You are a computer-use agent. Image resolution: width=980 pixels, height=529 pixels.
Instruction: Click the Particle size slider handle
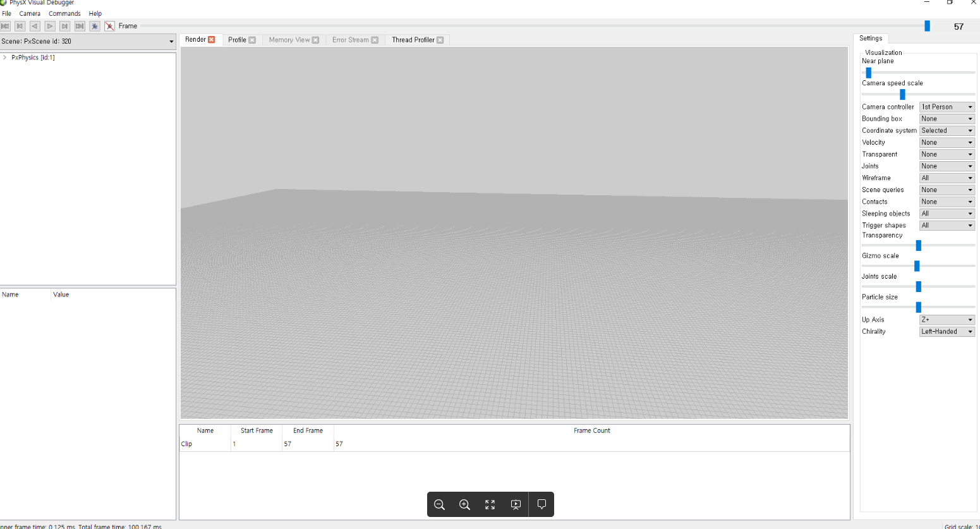[x=918, y=307]
